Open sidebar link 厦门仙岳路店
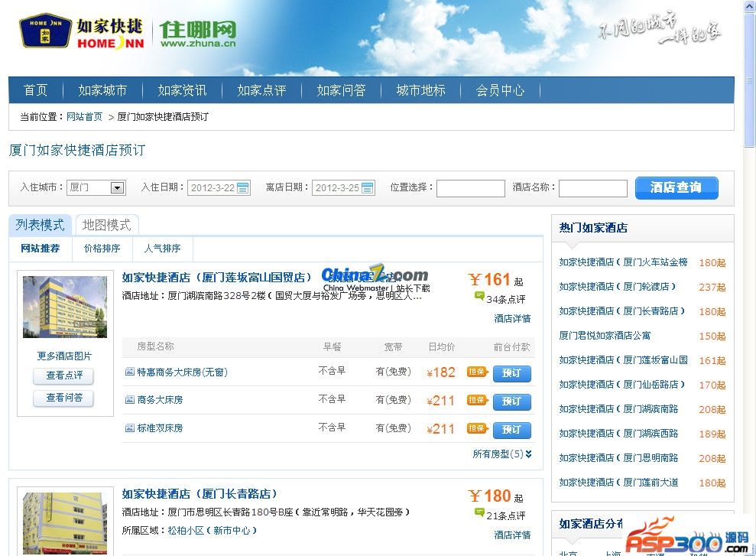The width and height of the screenshot is (756, 556). [622, 385]
